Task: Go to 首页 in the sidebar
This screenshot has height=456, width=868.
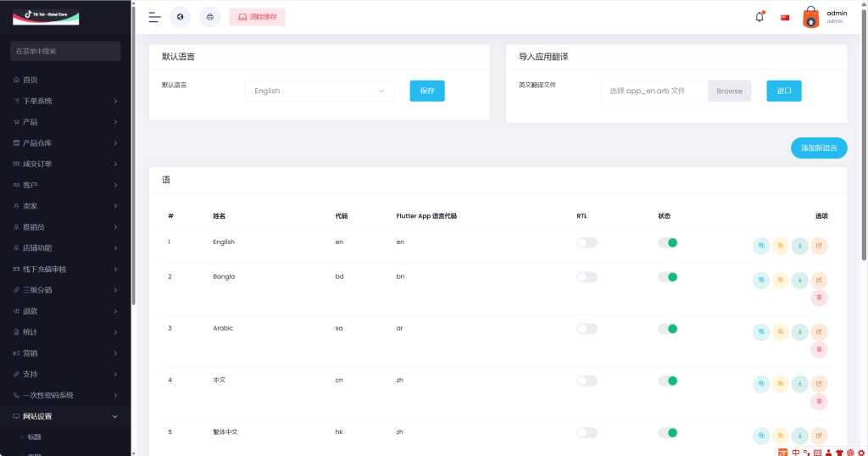Action: click(x=31, y=80)
